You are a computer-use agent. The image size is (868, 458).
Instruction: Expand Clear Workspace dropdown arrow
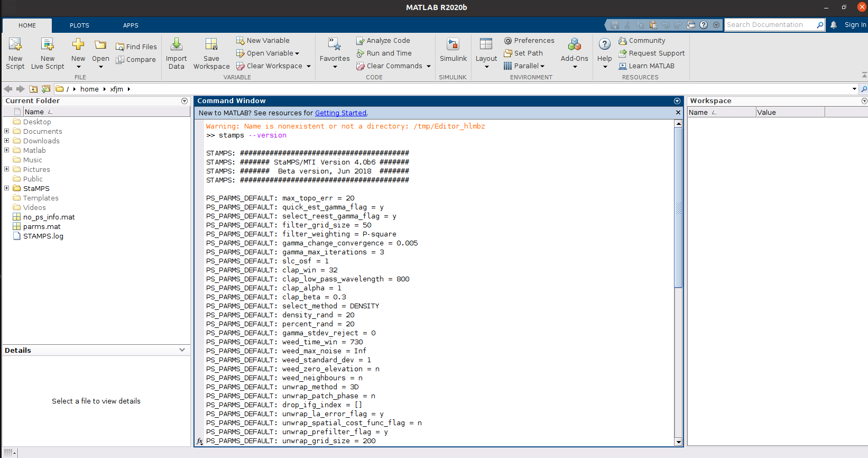point(309,66)
